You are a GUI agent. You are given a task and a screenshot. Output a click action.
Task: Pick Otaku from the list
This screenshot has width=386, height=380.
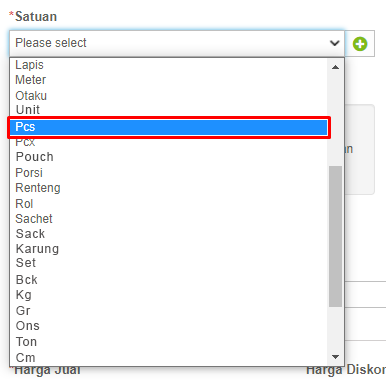tap(169, 96)
